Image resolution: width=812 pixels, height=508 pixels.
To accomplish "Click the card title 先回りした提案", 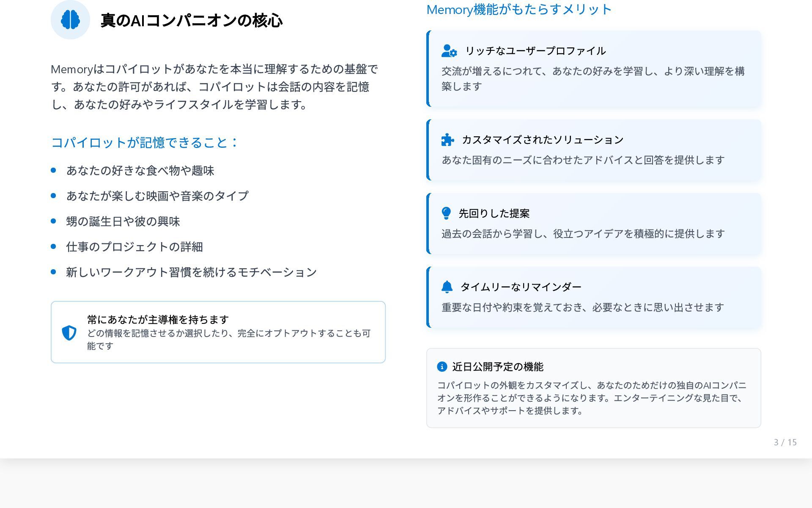I will 494,213.
